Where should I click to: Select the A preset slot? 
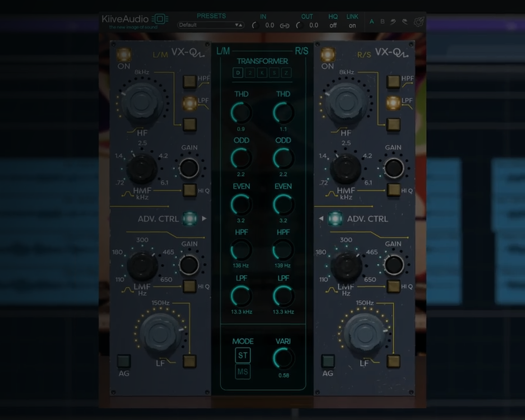pyautogui.click(x=372, y=21)
